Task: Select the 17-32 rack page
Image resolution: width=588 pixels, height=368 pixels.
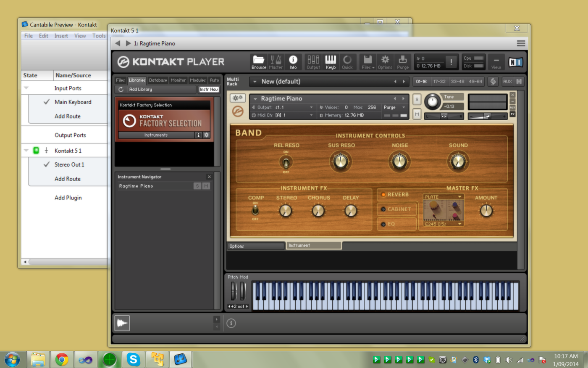Action: 439,82
